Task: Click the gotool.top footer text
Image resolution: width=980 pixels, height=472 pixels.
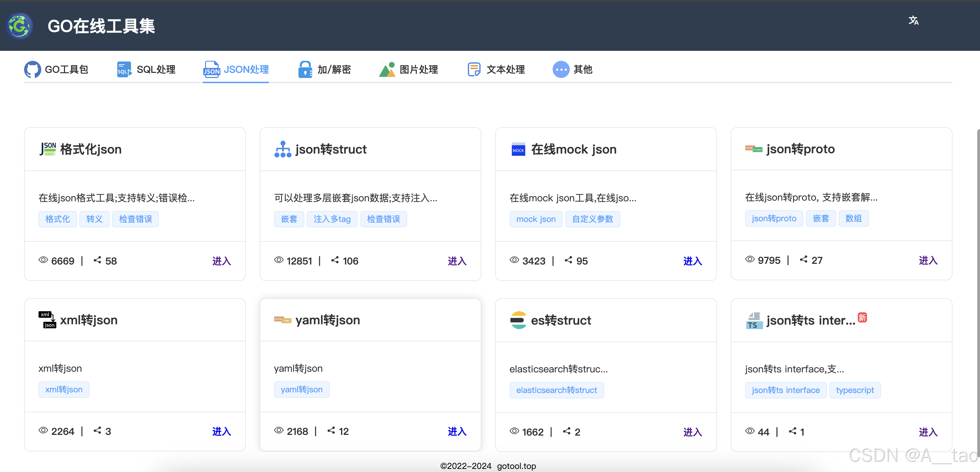Action: [x=516, y=466]
